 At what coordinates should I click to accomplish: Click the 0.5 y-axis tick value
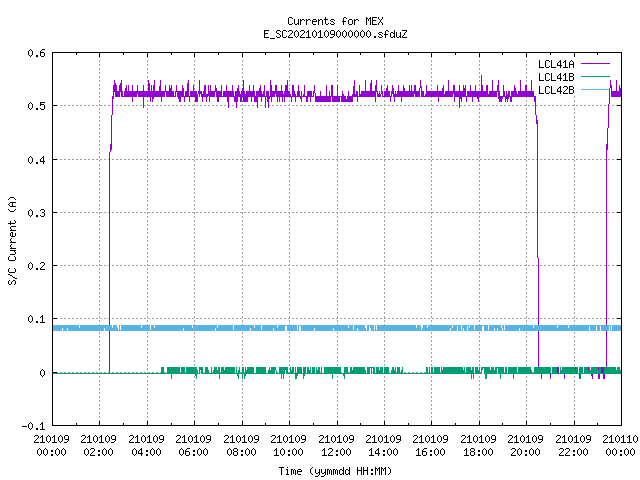(36, 106)
